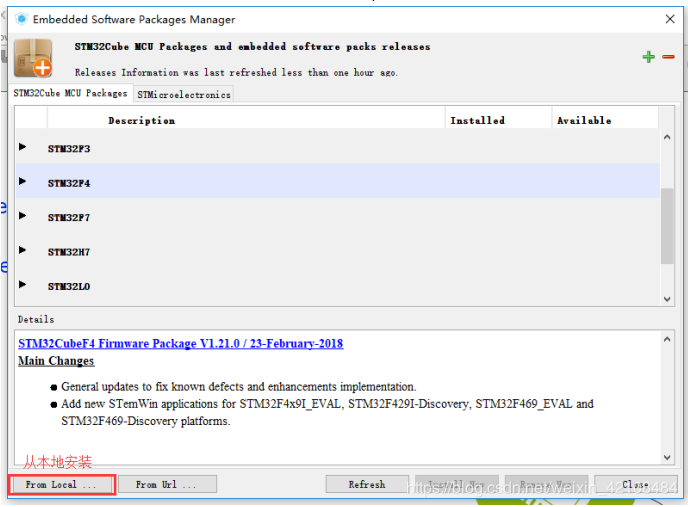This screenshot has height=507, width=688.
Task: Select the STM32F3 row text
Action: [69, 149]
